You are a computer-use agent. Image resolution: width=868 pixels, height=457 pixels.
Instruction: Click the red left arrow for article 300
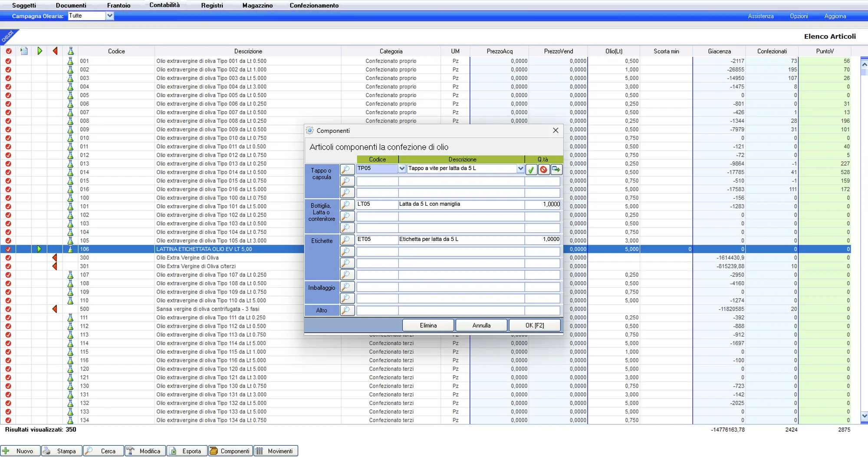click(55, 258)
